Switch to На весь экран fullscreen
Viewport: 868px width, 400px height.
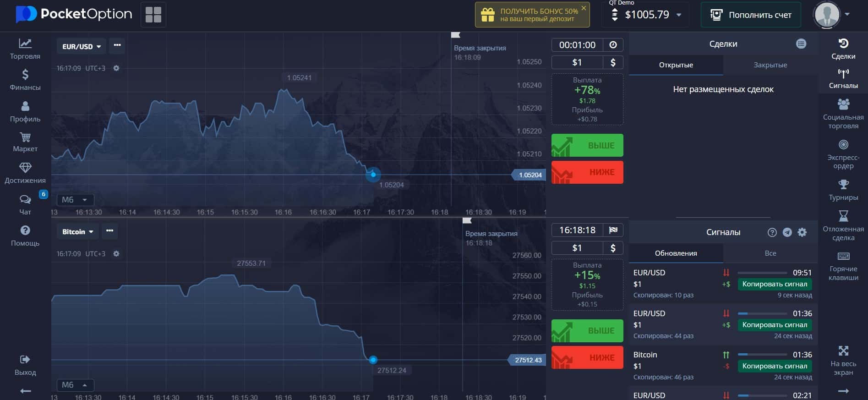[843, 361]
